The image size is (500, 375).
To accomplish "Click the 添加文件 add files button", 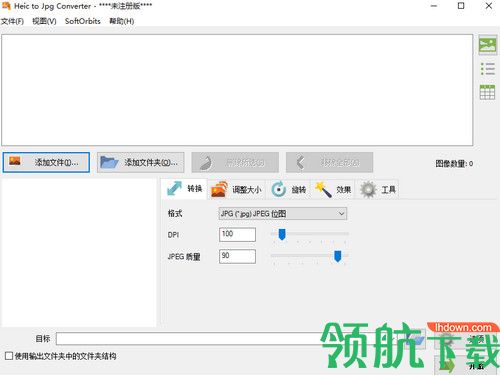I will [x=46, y=162].
